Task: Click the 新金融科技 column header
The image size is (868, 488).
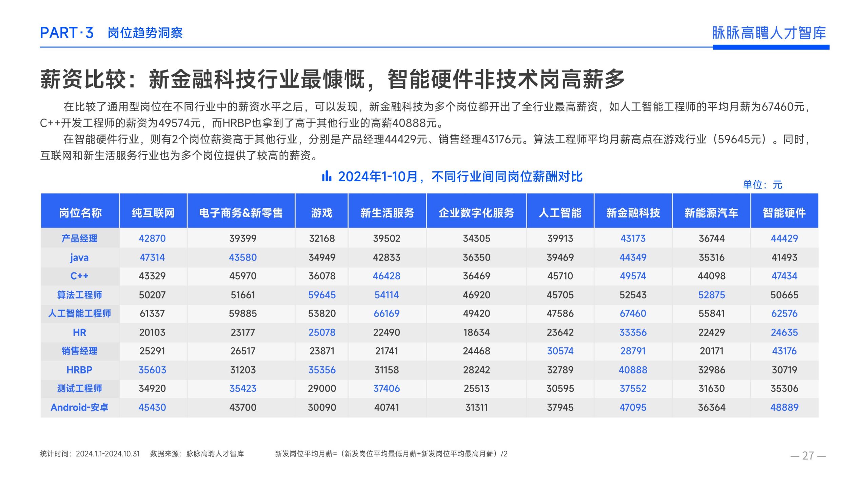Action: 633,212
